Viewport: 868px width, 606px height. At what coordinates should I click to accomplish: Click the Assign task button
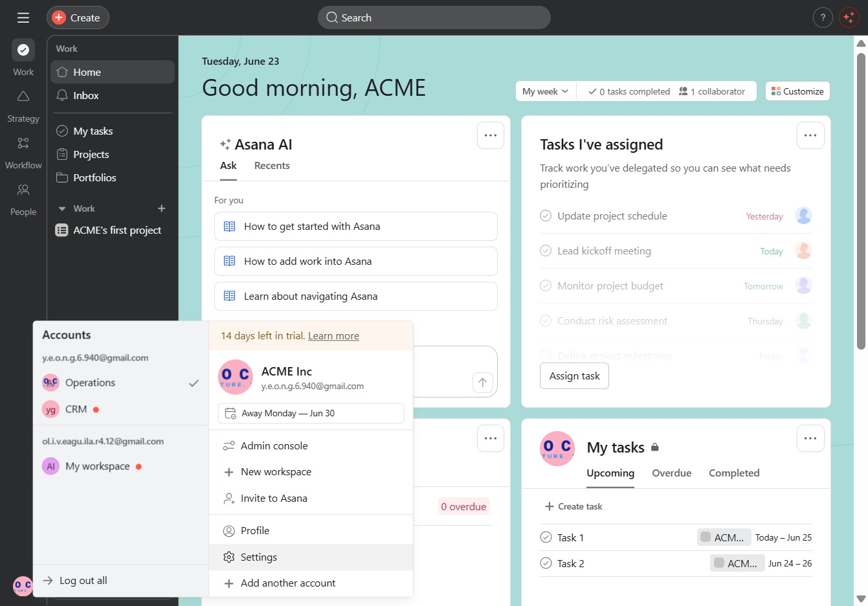tap(574, 376)
